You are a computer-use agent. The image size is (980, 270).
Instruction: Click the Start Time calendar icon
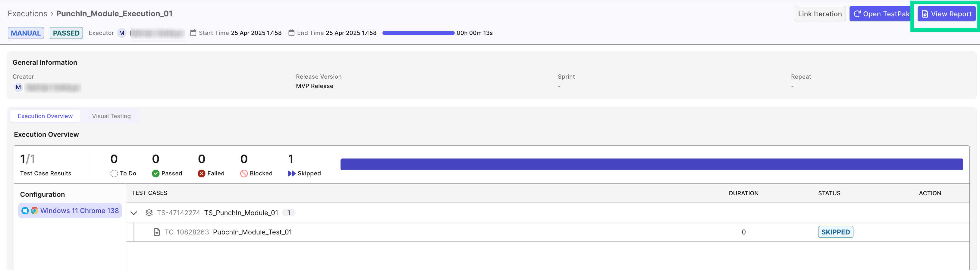click(193, 33)
